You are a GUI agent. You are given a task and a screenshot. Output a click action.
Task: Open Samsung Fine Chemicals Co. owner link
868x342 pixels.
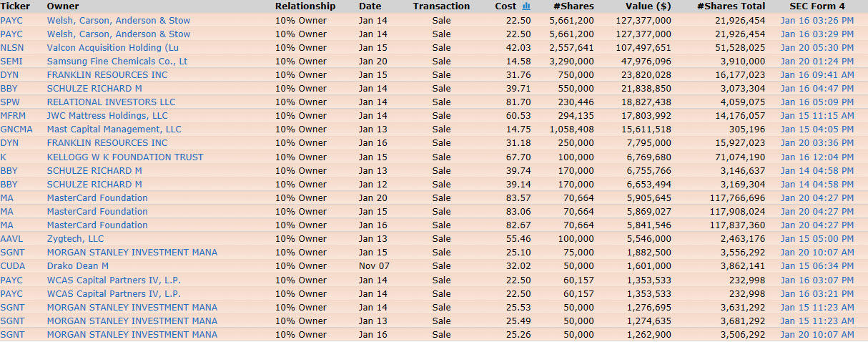pos(117,62)
